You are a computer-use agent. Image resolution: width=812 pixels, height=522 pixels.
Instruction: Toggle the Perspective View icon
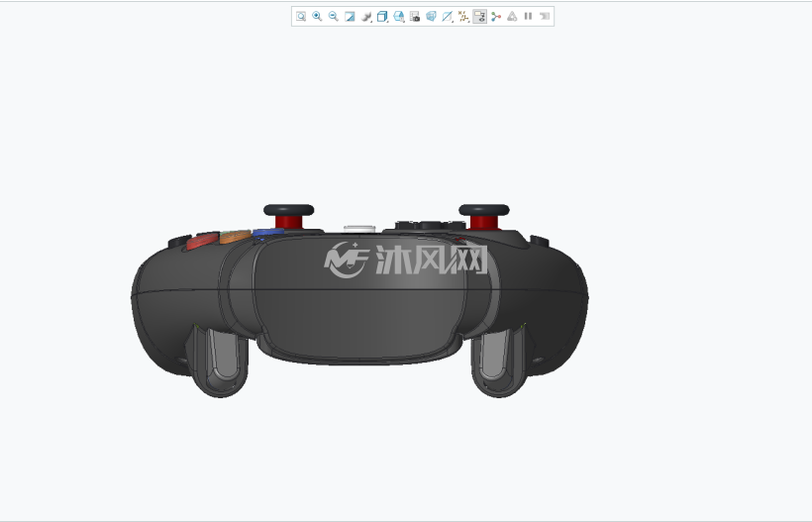coord(431,16)
